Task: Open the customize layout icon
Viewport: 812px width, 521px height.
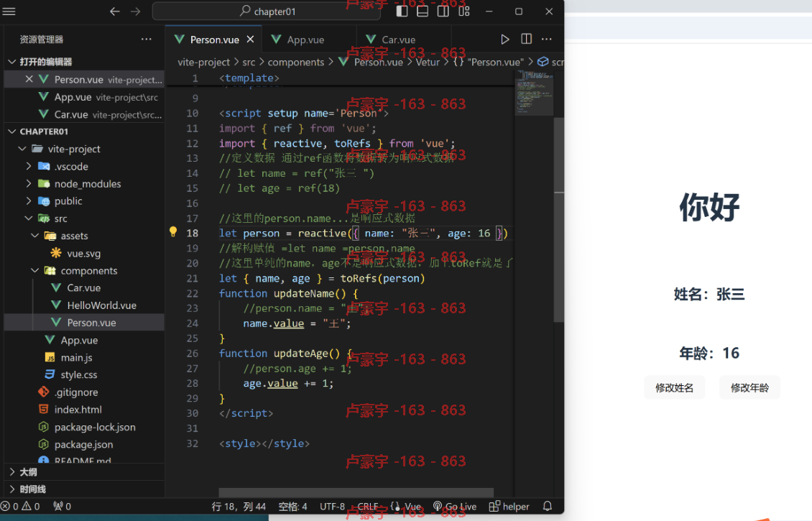Action: tap(464, 11)
